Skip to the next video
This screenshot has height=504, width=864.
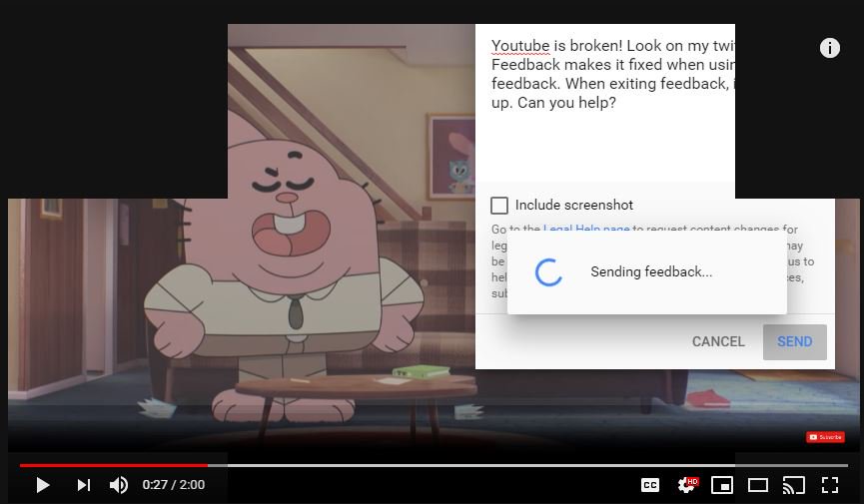(x=84, y=485)
